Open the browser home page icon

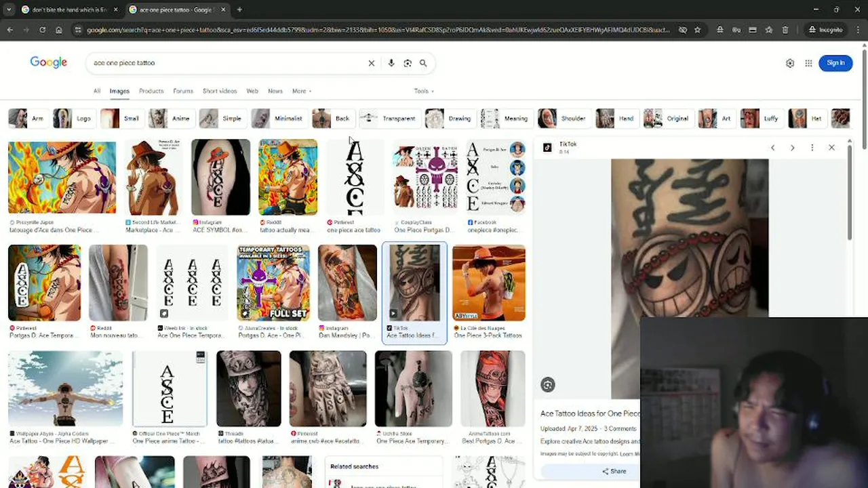tap(59, 30)
